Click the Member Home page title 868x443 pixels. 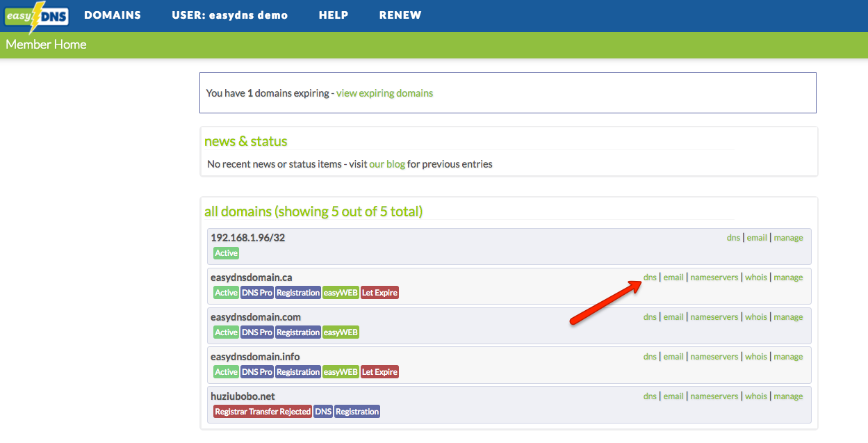(46, 45)
